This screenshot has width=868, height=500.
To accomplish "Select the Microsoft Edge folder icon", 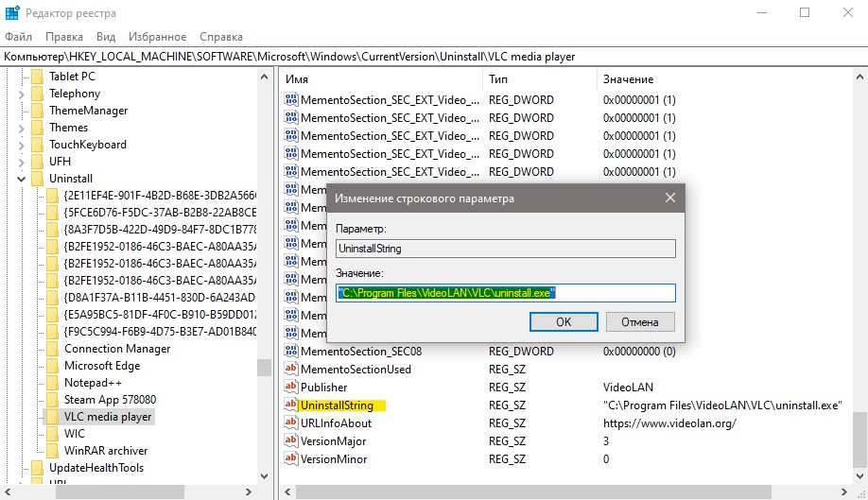I will pos(53,366).
